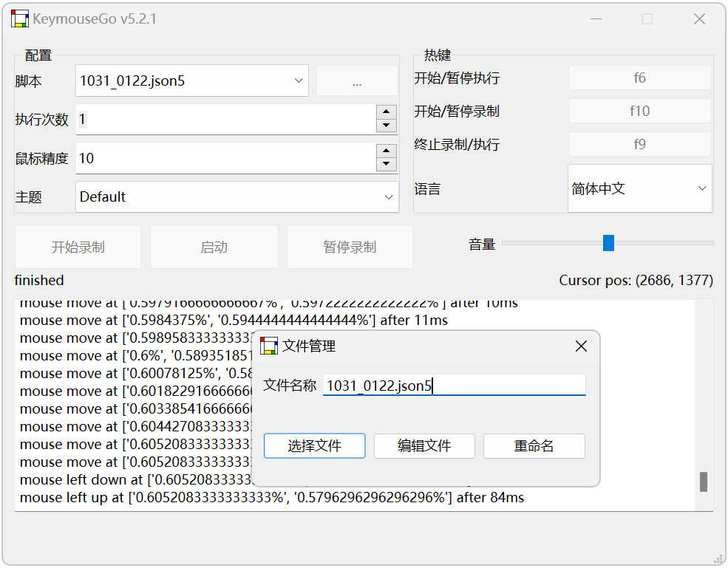Click the 文件管理 dialog icon

pos(269,346)
